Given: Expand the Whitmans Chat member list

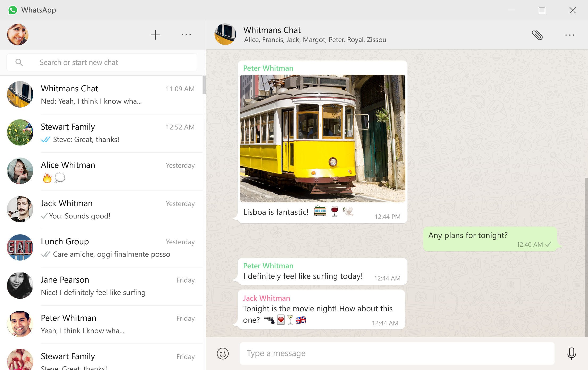Looking at the screenshot, I should coord(314,40).
